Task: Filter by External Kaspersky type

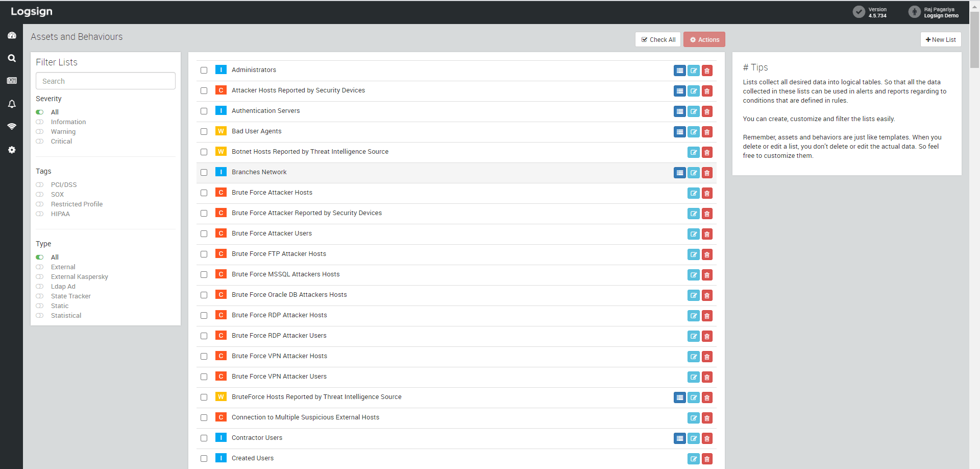Action: coord(40,277)
